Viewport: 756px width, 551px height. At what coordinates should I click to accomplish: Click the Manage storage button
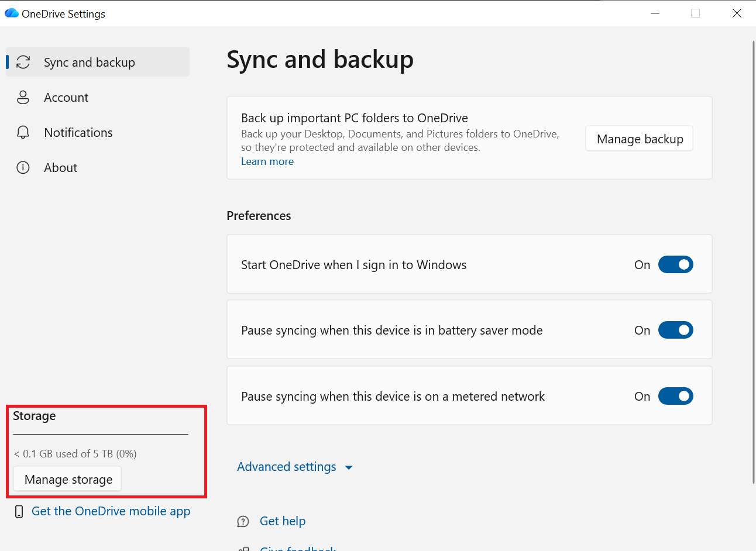[x=68, y=479]
